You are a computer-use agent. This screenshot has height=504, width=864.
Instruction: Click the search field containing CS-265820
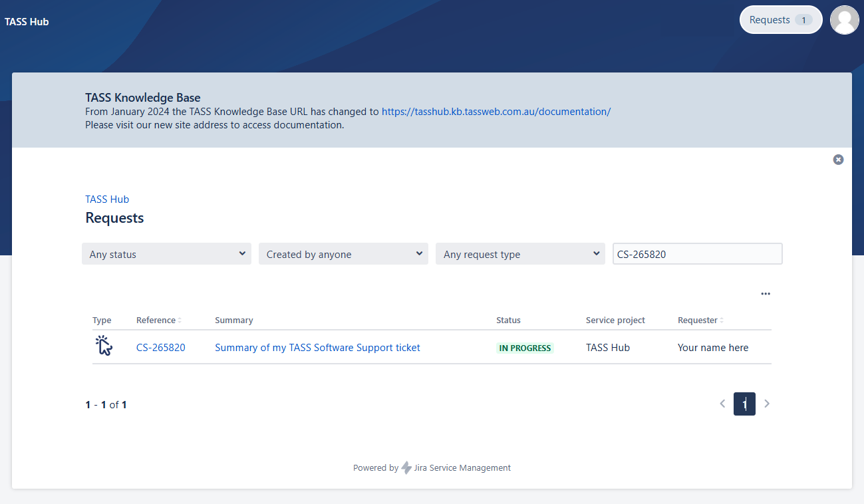697,254
